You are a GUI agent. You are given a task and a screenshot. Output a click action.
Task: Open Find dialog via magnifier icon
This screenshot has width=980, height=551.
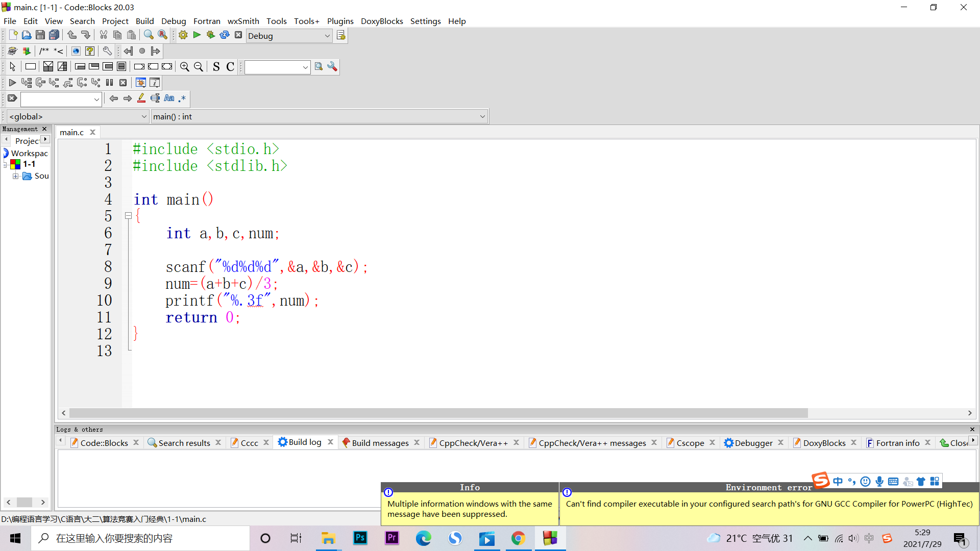click(149, 35)
